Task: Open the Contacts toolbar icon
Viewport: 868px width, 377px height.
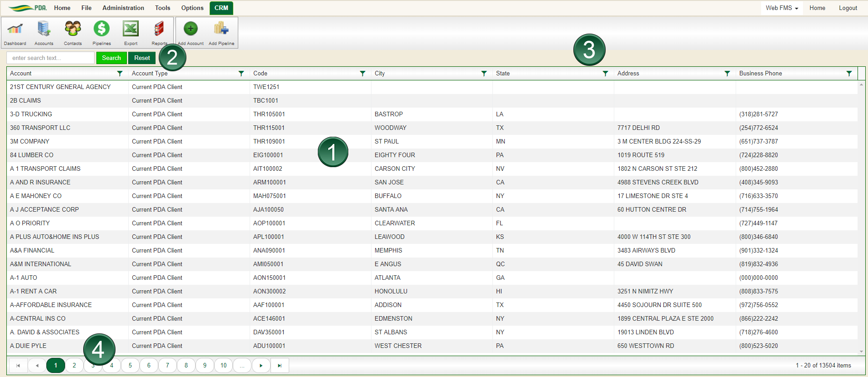Action: [x=73, y=29]
